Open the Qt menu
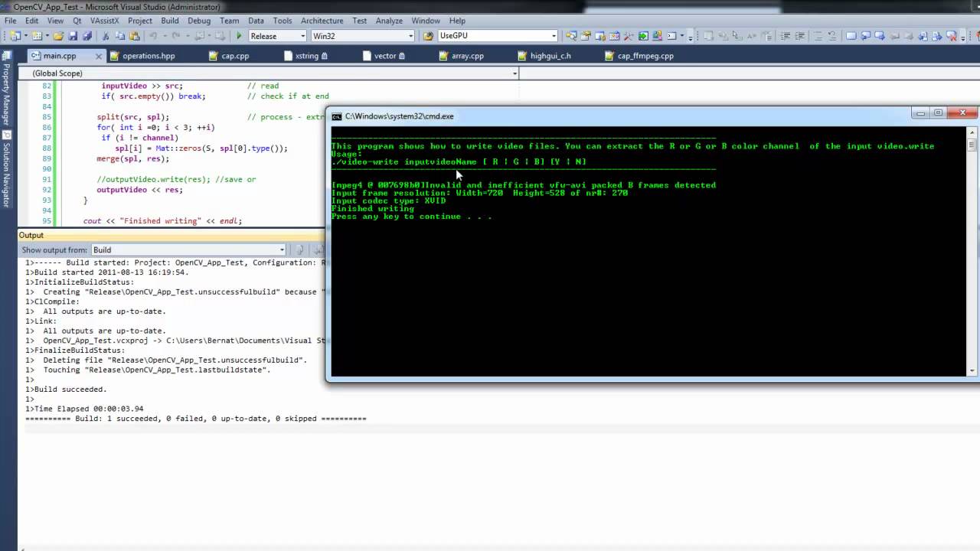This screenshot has width=980, height=551. 77,21
